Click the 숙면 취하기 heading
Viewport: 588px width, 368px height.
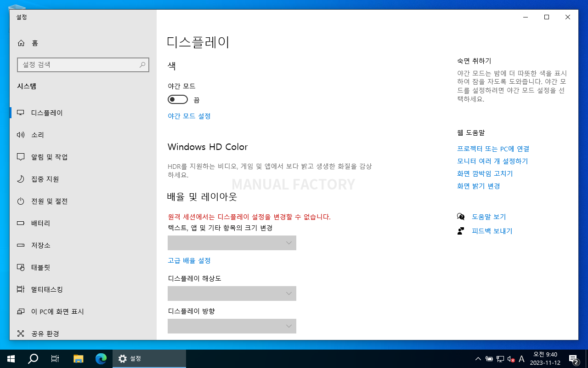pos(474,61)
